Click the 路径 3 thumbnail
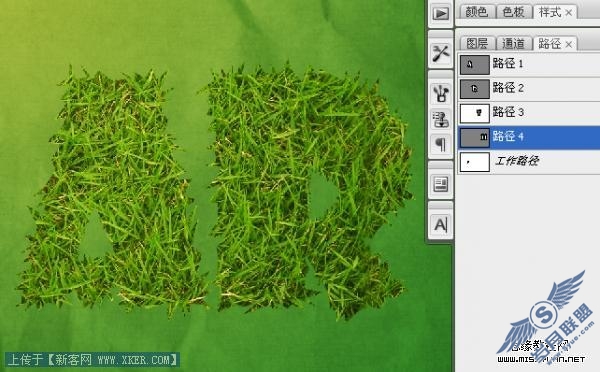The image size is (600, 372). tap(474, 113)
